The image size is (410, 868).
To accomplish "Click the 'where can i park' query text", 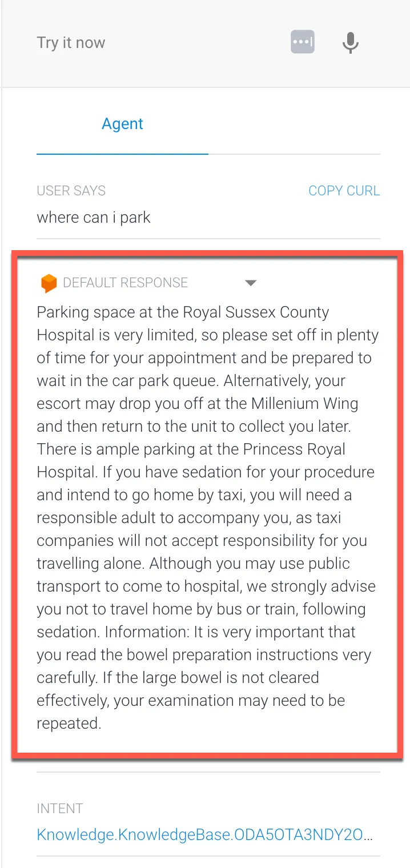I will coord(94,218).
